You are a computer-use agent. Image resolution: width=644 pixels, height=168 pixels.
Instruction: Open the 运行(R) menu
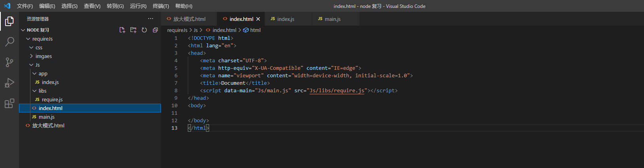[138, 6]
